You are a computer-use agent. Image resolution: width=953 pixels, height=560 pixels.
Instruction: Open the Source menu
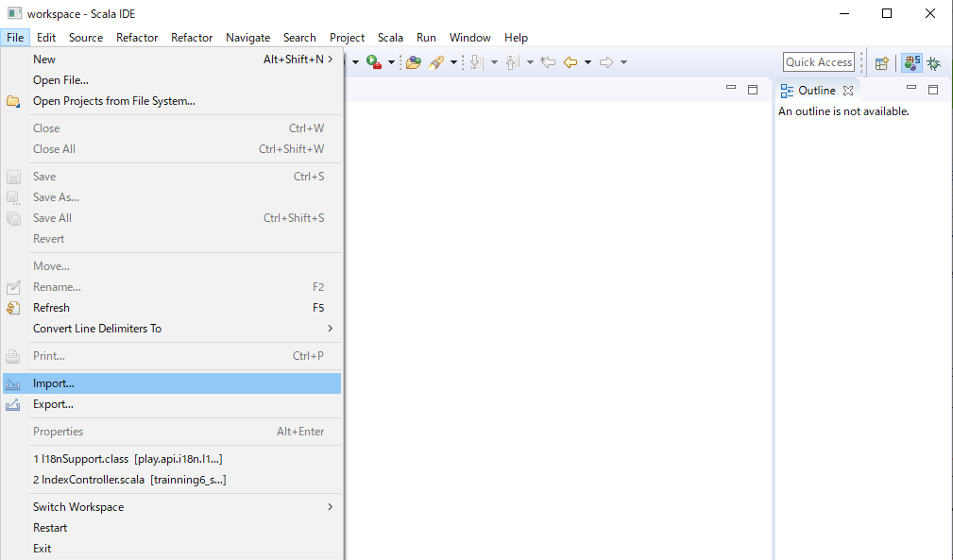click(x=86, y=38)
